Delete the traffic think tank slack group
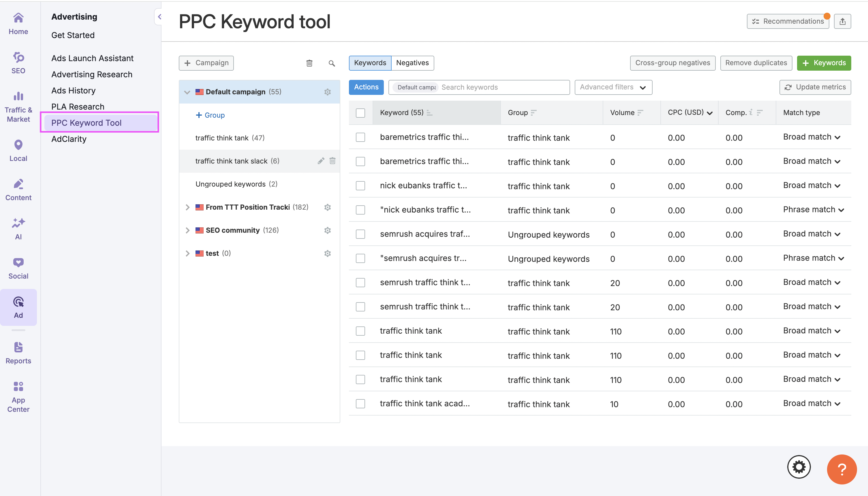The height and width of the screenshot is (496, 868). 332,161
